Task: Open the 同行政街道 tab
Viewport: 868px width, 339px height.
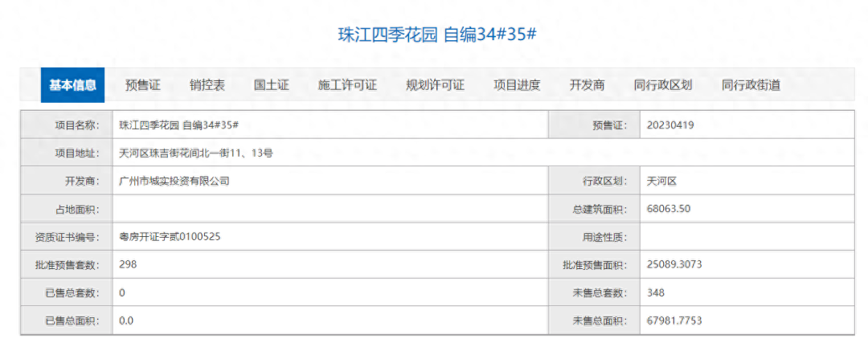Action: 751,85
